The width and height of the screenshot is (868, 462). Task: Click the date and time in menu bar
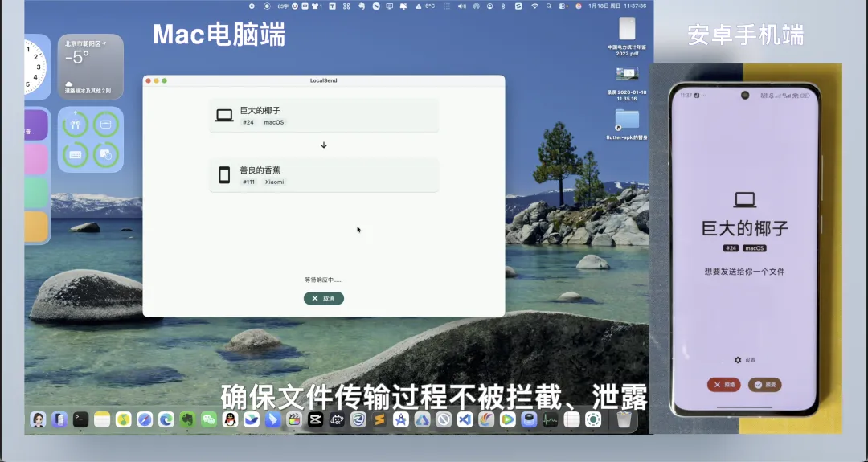tap(616, 6)
